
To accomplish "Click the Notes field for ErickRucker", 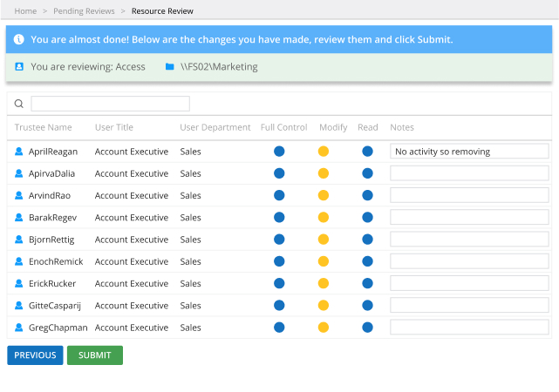I will [x=469, y=284].
